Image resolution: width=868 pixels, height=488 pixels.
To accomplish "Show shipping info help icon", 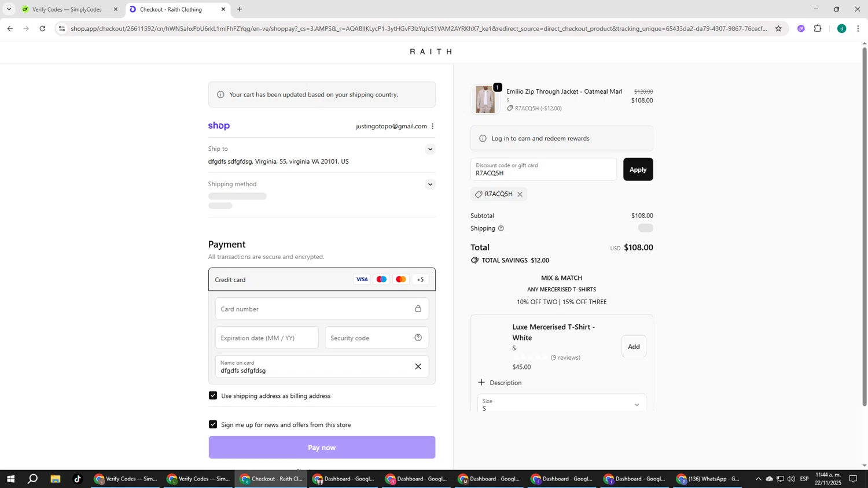I will tap(501, 228).
